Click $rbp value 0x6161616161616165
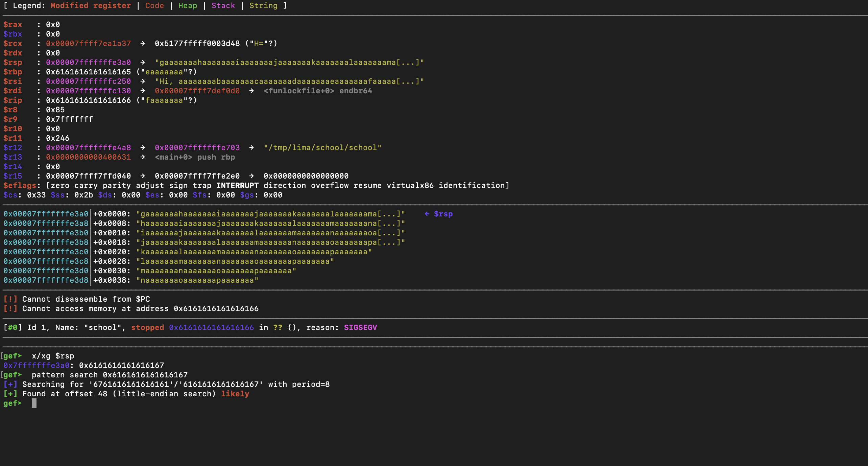This screenshot has height=466, width=868. [88, 72]
